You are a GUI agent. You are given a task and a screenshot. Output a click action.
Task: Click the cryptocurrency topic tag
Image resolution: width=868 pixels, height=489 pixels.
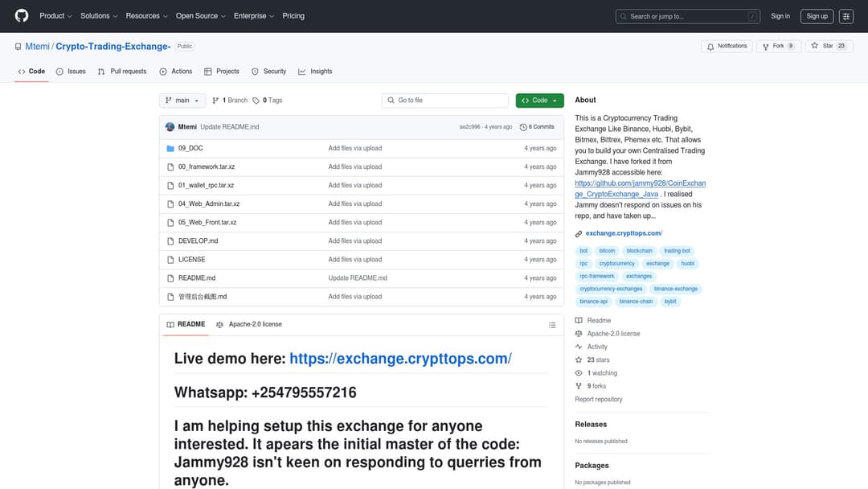point(616,264)
